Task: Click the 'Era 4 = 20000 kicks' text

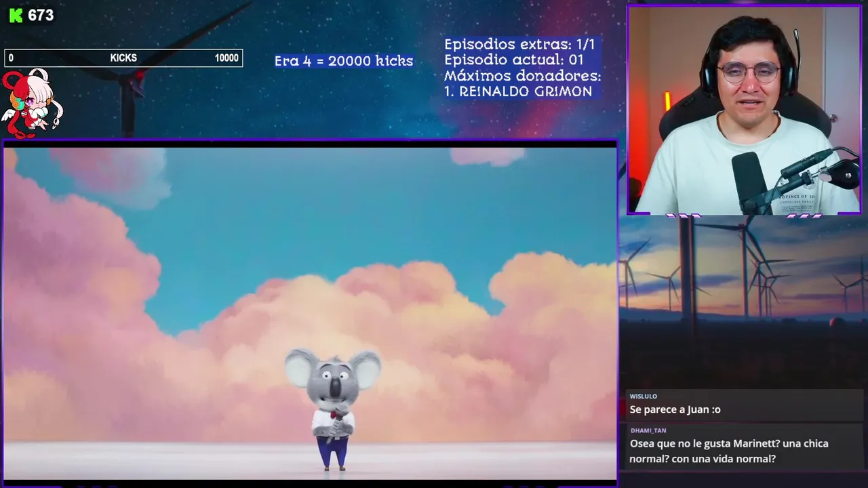Action: [x=344, y=61]
